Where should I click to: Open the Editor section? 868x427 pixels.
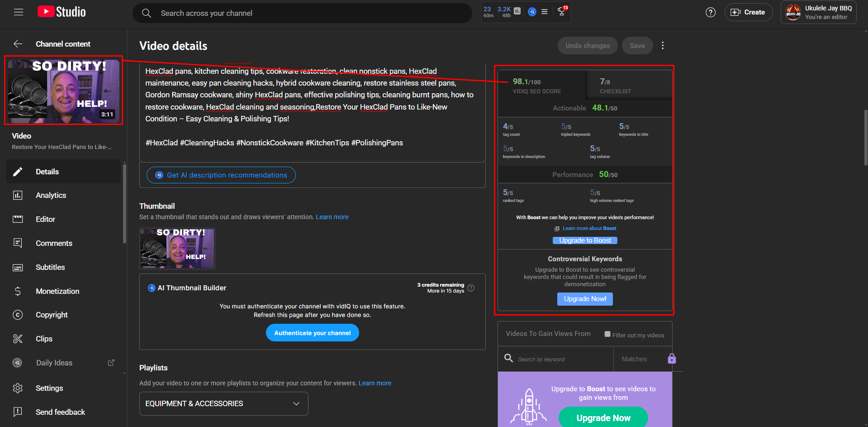tap(63, 219)
